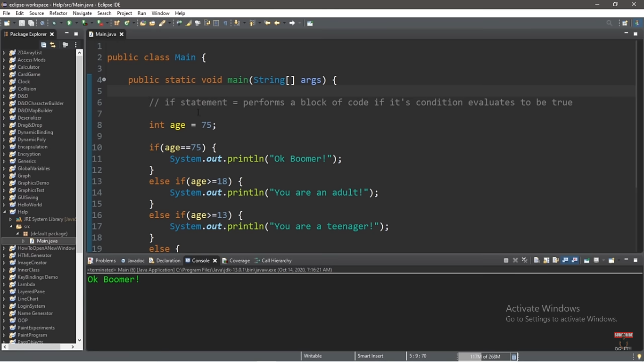Click the Search flashlight toolbar icon
Image resolution: width=644 pixels, height=362 pixels.
163,23
